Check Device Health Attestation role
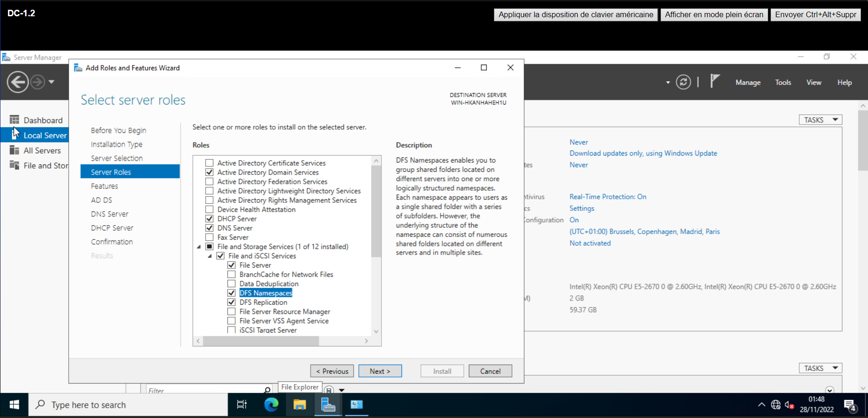 pos(209,209)
